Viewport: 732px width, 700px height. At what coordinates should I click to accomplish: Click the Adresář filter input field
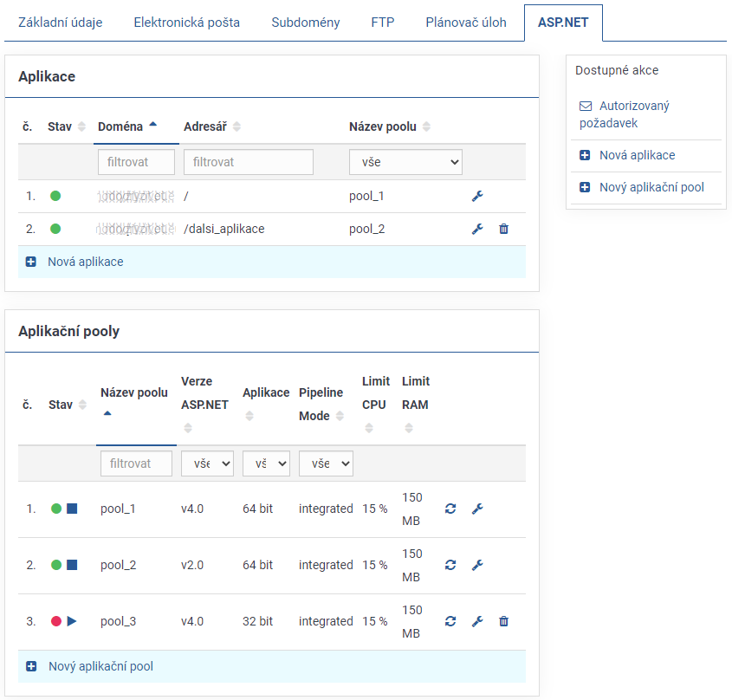coord(248,162)
